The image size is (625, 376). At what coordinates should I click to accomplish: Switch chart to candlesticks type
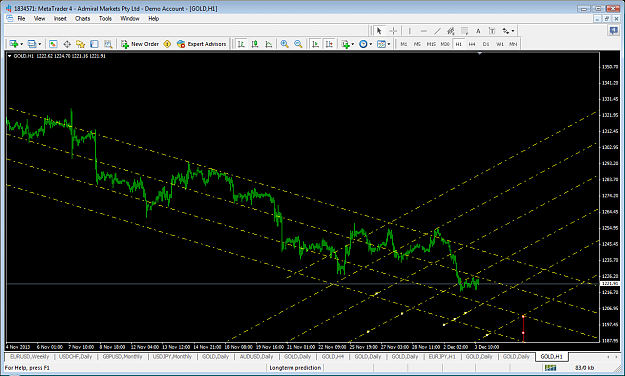click(x=255, y=44)
